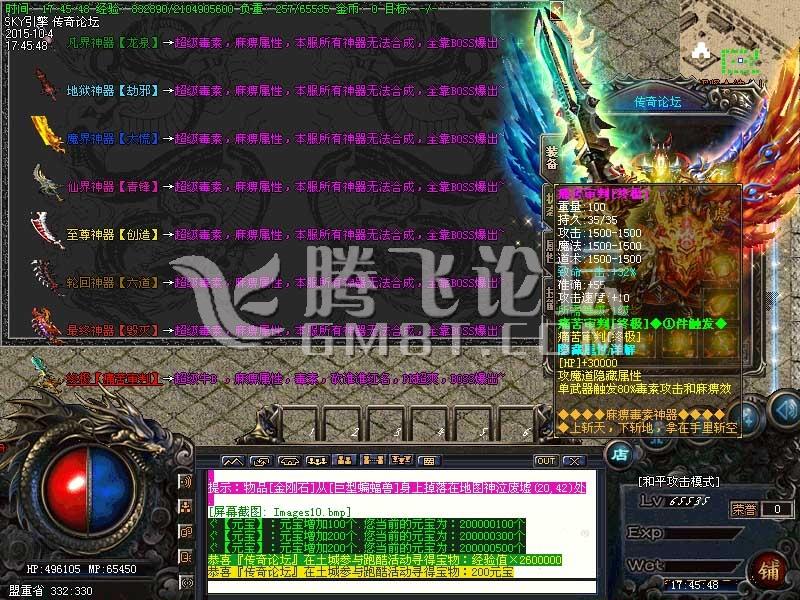Click the 轮回神器【六道】 weapon icon

click(45, 278)
